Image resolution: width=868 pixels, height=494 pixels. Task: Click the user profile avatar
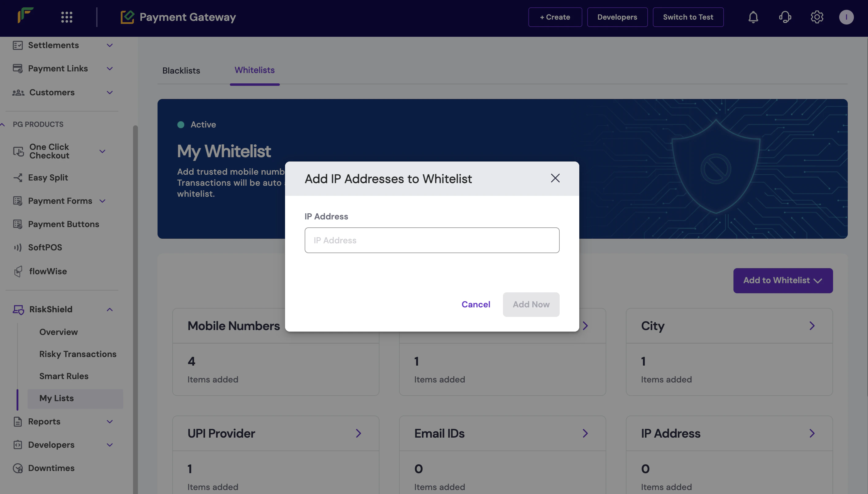click(846, 17)
